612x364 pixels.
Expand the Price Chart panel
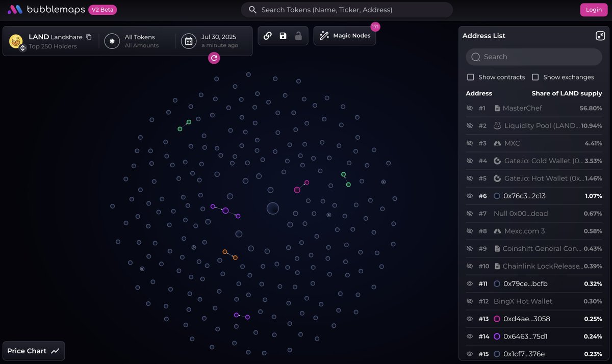coord(34,351)
